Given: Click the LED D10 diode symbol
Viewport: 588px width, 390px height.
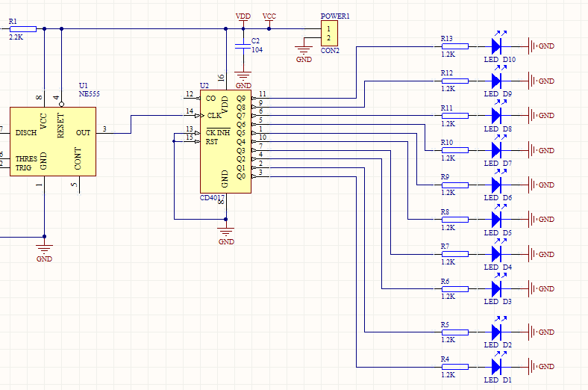Looking at the screenshot, I should coord(496,46).
